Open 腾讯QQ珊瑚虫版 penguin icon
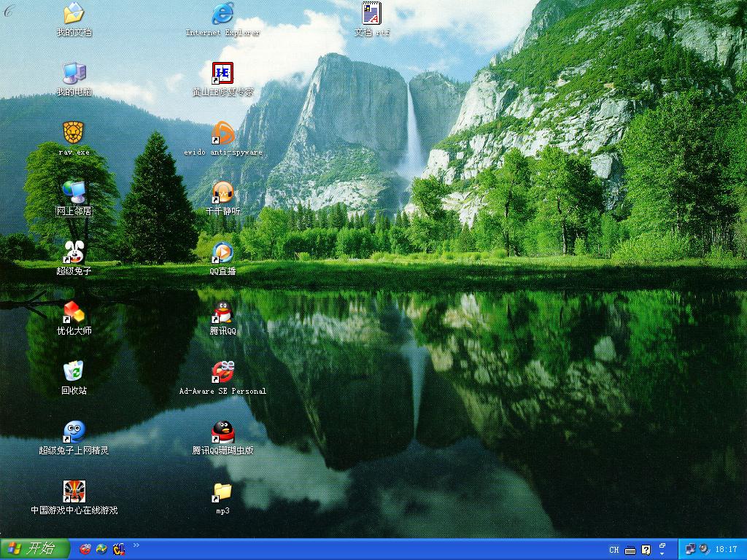747x560 pixels. click(222, 432)
